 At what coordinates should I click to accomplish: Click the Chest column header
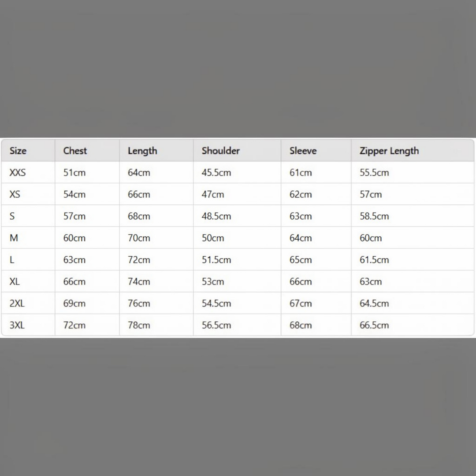pyautogui.click(x=75, y=151)
